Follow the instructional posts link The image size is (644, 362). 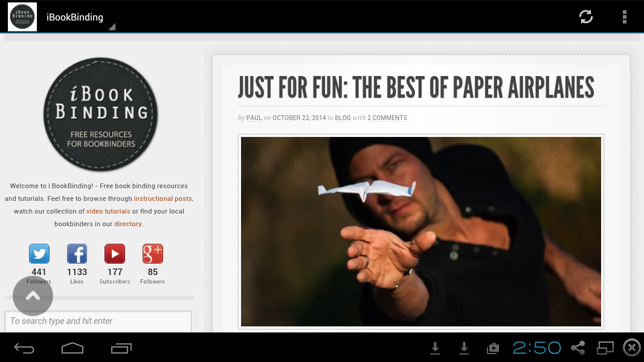(163, 198)
